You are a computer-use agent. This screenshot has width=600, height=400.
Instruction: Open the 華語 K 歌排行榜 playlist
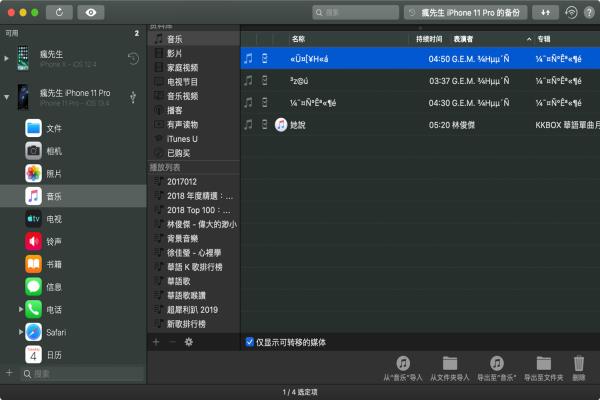pyautogui.click(x=194, y=267)
